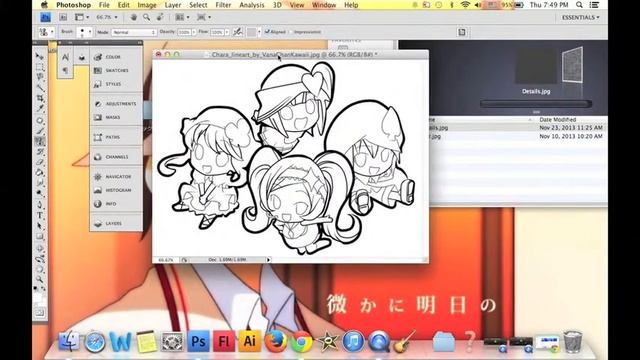Open the Character panel icon
This screenshot has width=640, height=360.
65,58
